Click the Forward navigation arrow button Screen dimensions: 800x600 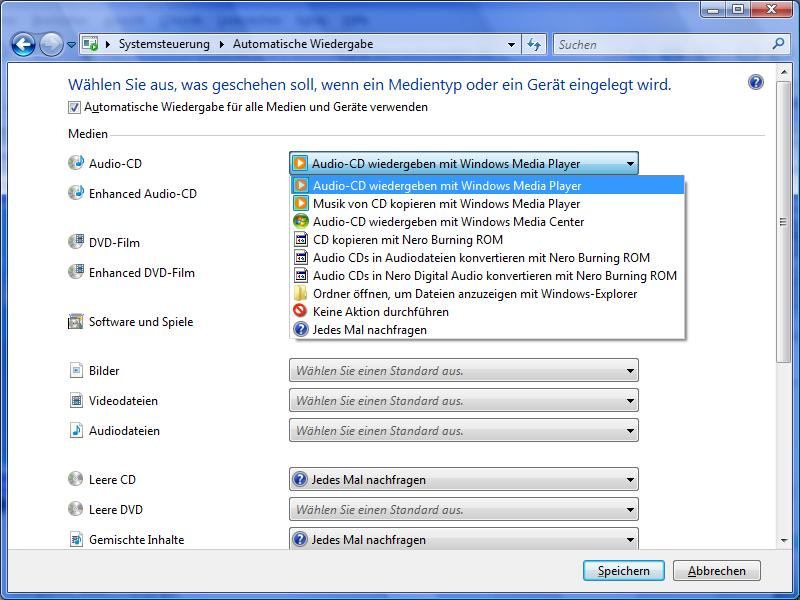(51, 45)
